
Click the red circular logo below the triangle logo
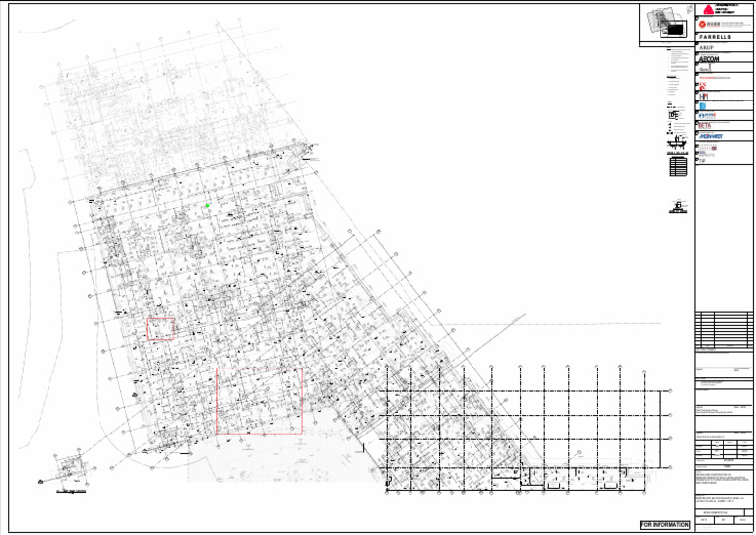(x=703, y=24)
